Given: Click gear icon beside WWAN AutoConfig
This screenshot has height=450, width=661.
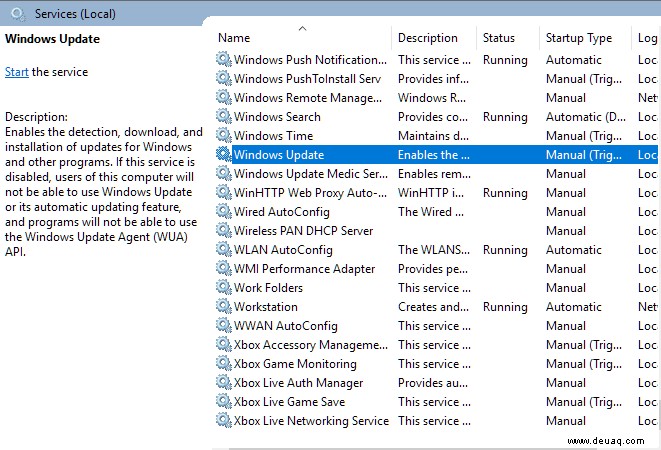Looking at the screenshot, I should point(224,325).
